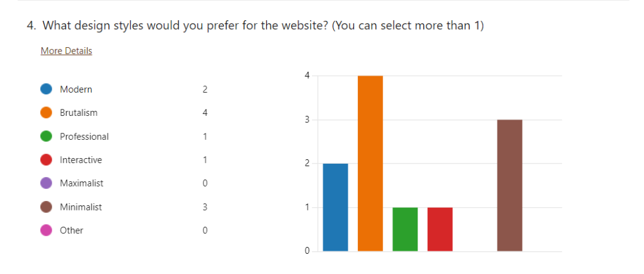Select the Minimalist legend label
Screen dimensions: 644x274
click(80, 207)
